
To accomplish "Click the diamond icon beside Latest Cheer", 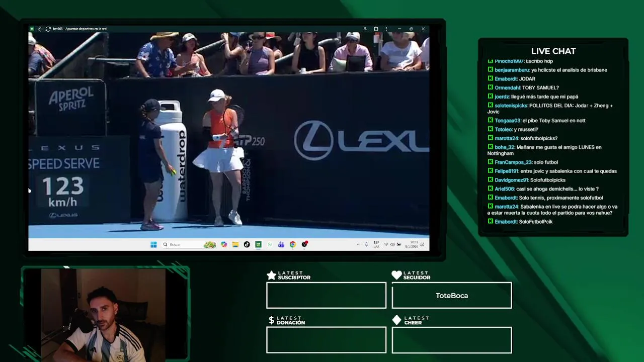I will tap(396, 320).
